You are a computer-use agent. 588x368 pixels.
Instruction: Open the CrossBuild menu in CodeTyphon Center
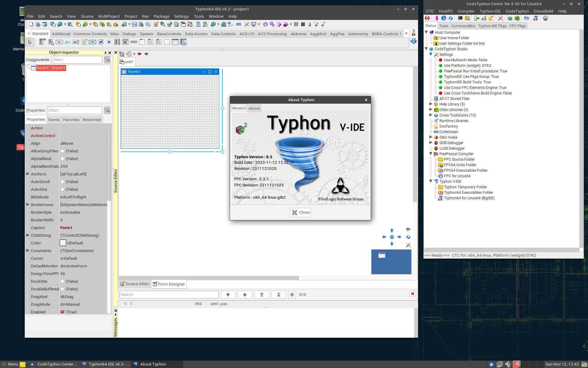point(543,11)
